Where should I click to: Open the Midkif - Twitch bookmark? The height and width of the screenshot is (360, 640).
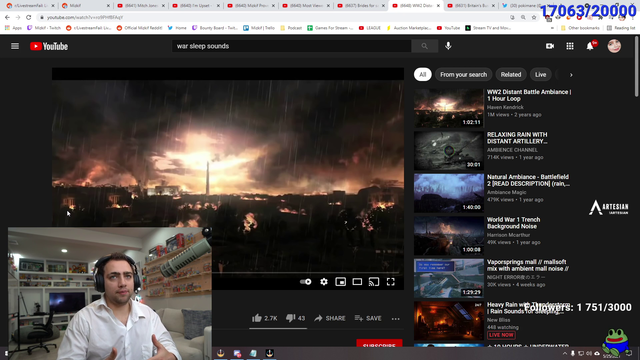click(44, 28)
